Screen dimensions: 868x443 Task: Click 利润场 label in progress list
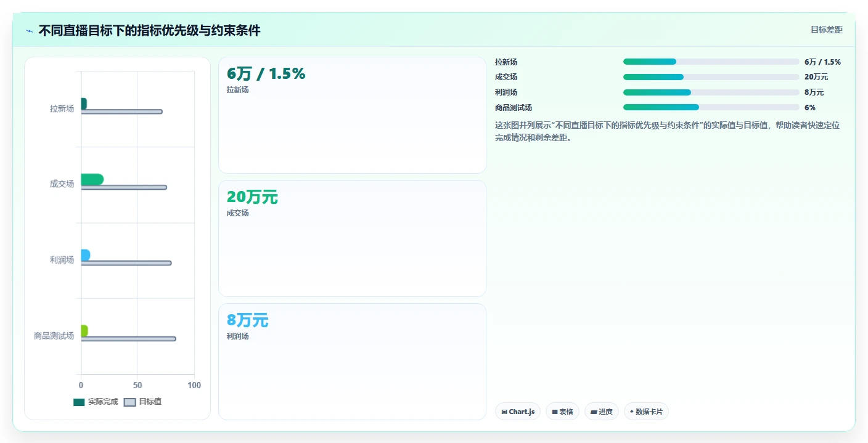(506, 92)
